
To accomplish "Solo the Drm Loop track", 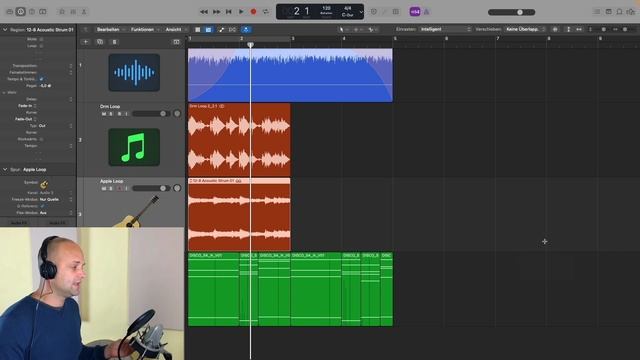I will [x=111, y=113].
